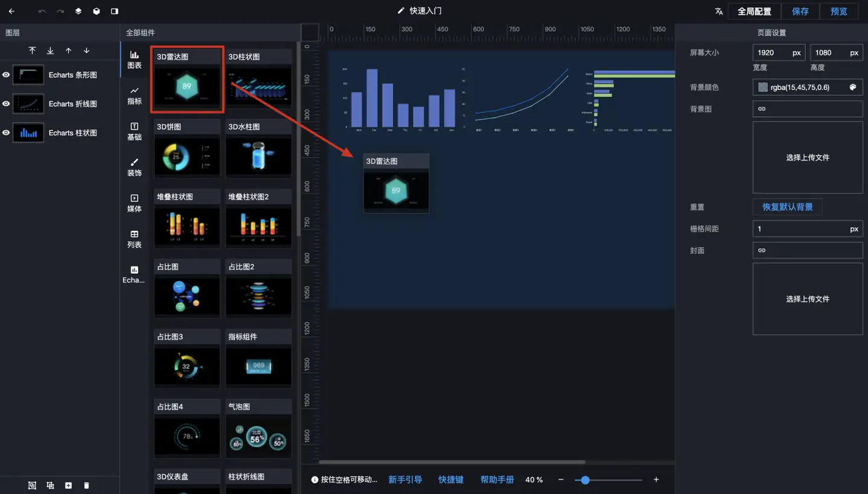Image resolution: width=868 pixels, height=494 pixels.
Task: Click zoom out minus icon
Action: pos(561,480)
